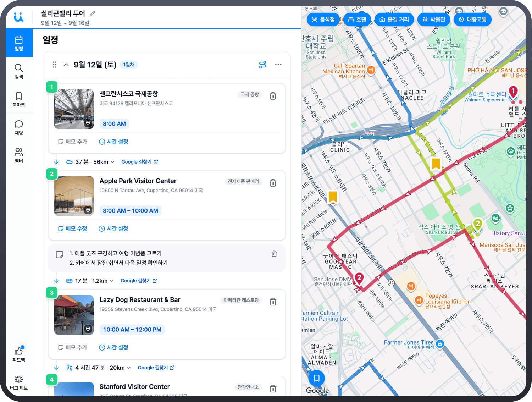Open the 일정 schedule tab
532x402 pixels.
tap(19, 43)
